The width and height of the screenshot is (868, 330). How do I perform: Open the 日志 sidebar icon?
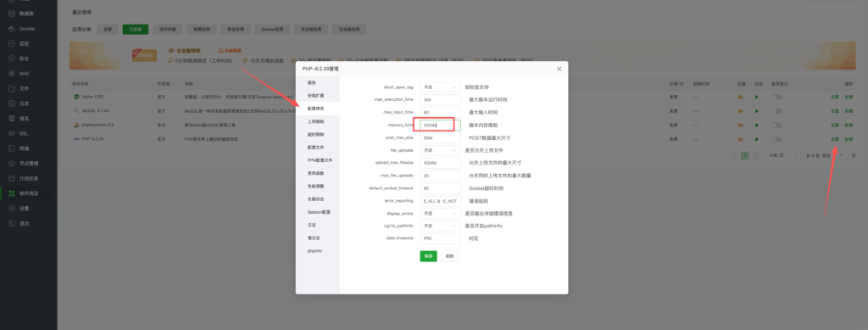(12, 103)
